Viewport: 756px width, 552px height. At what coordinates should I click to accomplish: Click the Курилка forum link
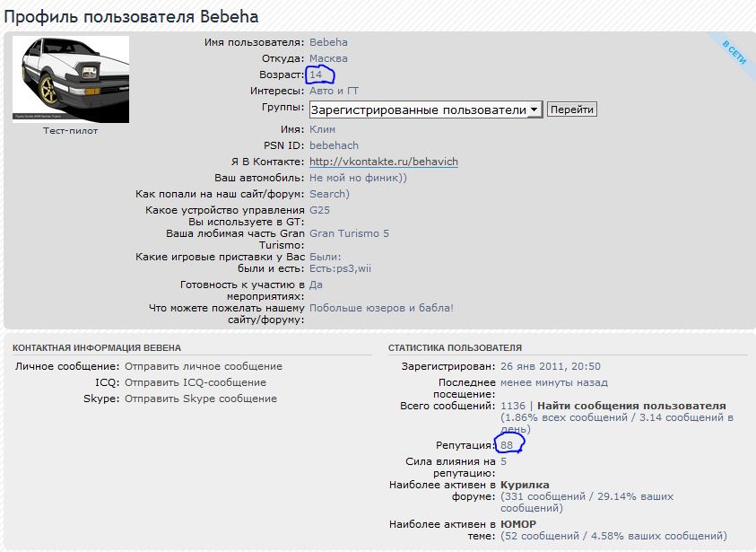(x=525, y=485)
